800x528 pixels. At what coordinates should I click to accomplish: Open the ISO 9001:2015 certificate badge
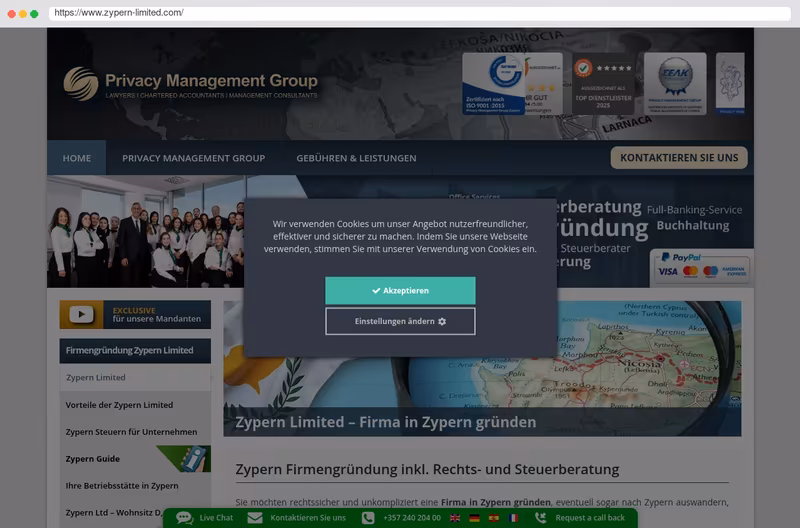coord(493,83)
